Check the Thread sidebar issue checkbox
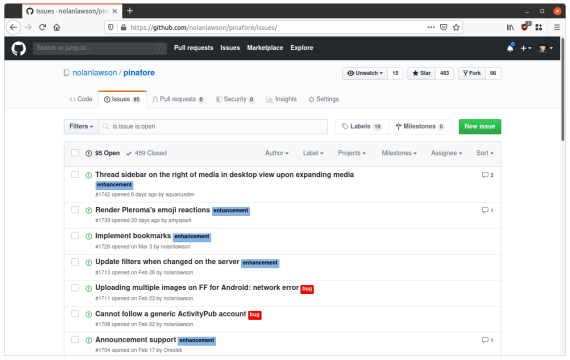The image size is (570, 360). click(75, 175)
